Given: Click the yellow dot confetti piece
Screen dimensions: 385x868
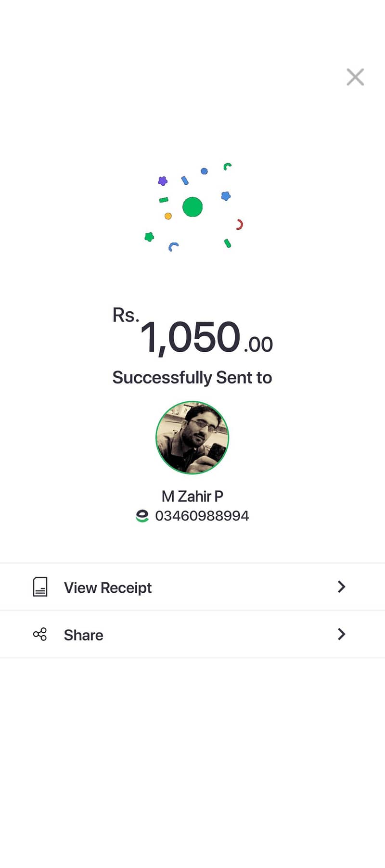Looking at the screenshot, I should (168, 216).
